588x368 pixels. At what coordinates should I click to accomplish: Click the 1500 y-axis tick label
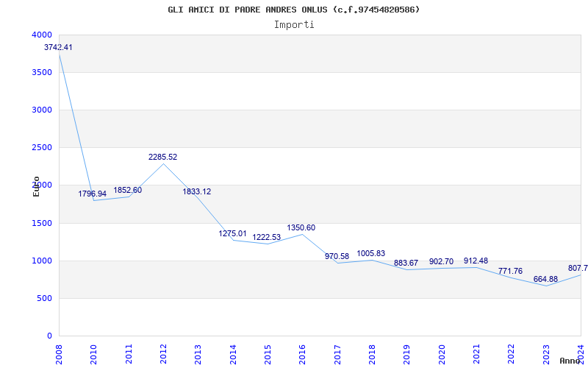coord(42,223)
